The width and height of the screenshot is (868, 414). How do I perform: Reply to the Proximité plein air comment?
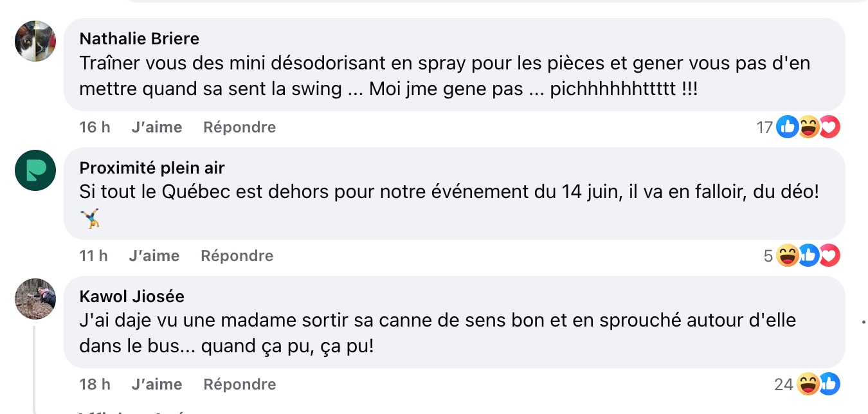(x=237, y=256)
